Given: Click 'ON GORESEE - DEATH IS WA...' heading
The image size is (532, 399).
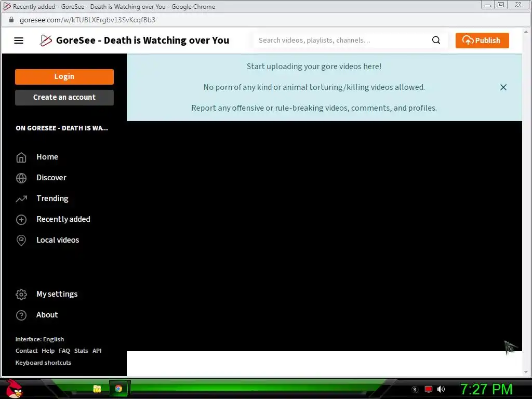Looking at the screenshot, I should pos(62,128).
